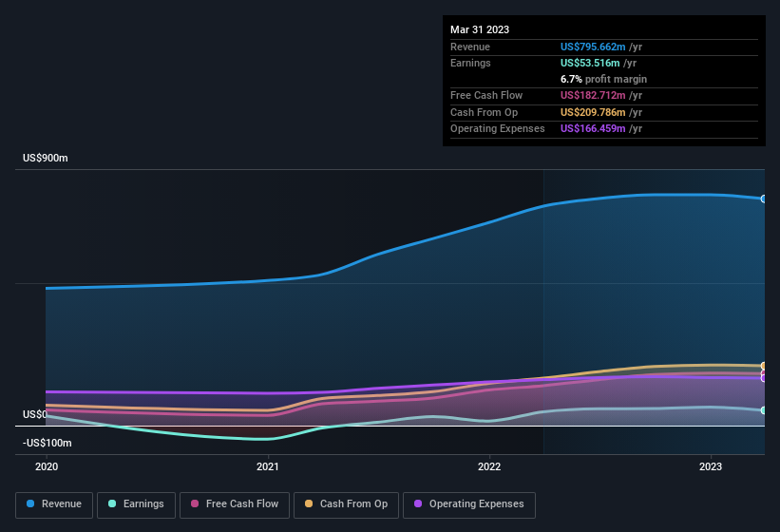Click the 6.7% profit margin text

point(603,79)
